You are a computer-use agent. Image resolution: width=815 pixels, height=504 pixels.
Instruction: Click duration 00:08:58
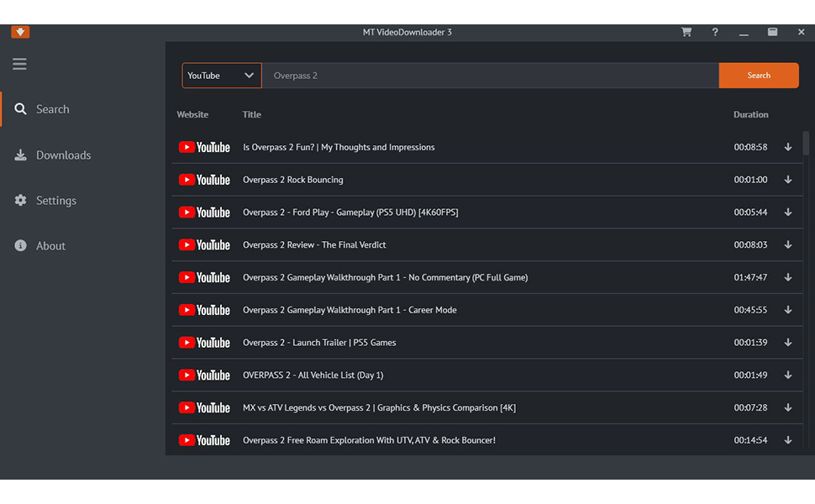click(750, 147)
